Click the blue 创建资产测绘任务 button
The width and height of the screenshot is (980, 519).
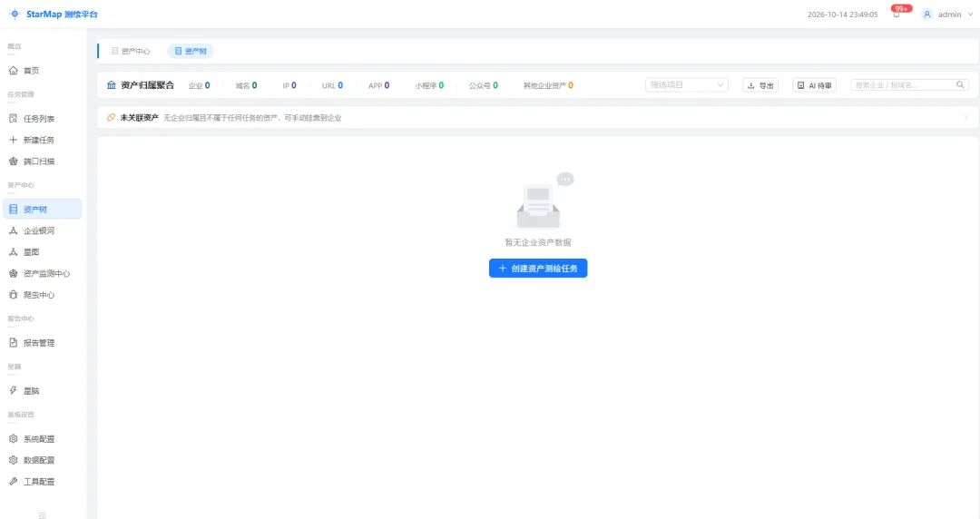pos(538,269)
